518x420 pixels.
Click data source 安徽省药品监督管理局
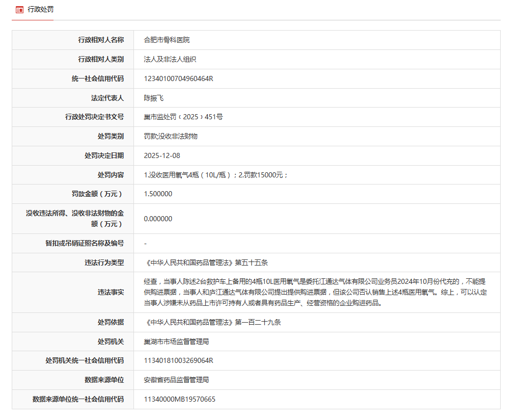tap(176, 380)
